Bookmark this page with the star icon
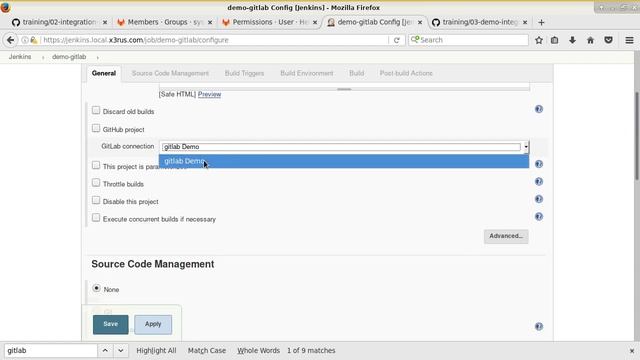The image size is (640, 360). tap(539, 40)
